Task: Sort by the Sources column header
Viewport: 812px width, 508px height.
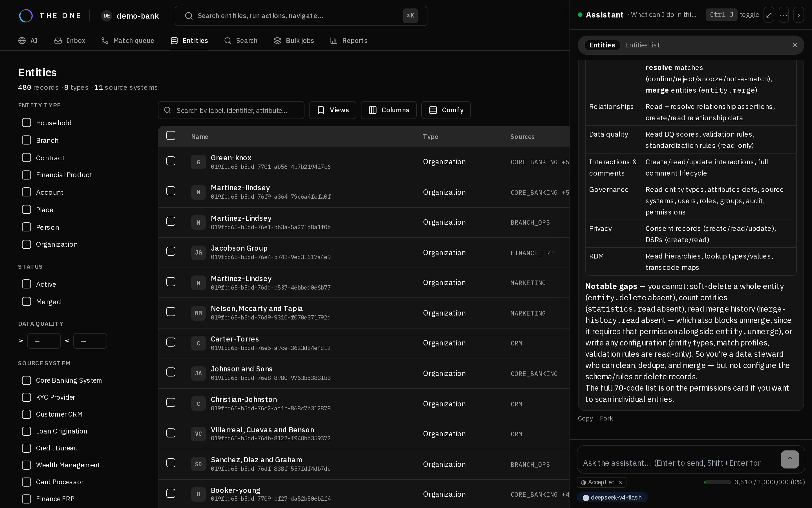Action: coord(522,137)
